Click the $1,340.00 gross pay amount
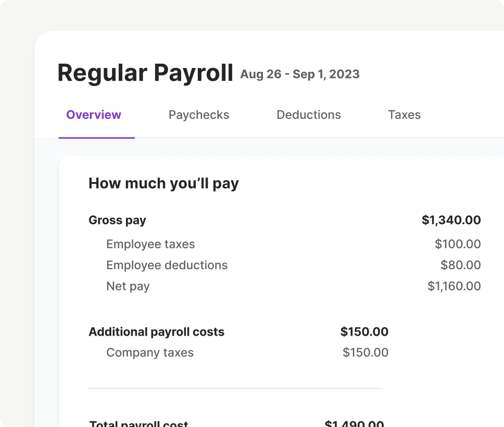 coord(451,220)
